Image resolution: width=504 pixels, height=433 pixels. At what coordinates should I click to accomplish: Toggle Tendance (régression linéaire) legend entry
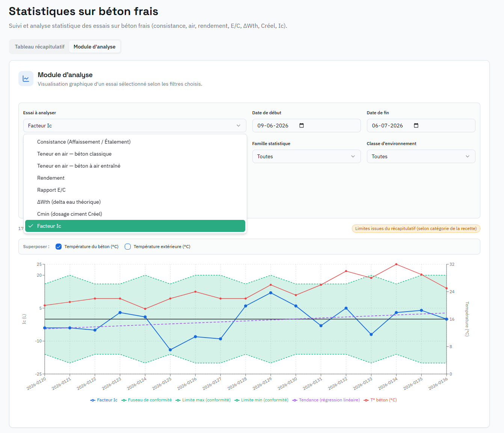(326, 400)
